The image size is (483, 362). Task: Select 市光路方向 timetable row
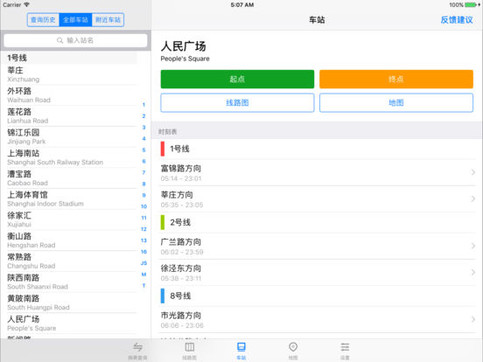pyautogui.click(x=317, y=319)
